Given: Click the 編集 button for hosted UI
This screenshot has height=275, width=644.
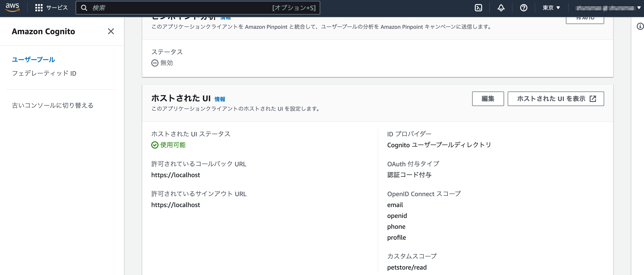Looking at the screenshot, I should coord(488,99).
